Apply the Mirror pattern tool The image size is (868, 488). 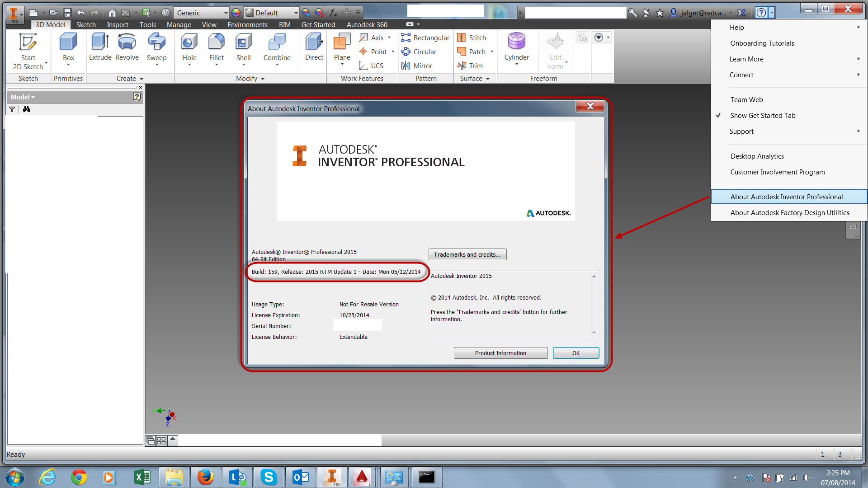pos(417,66)
